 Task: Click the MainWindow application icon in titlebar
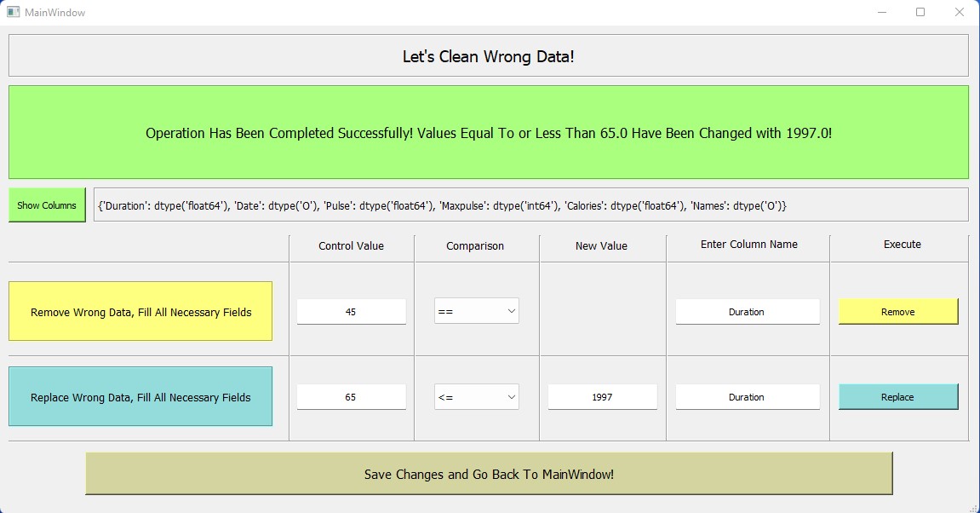(x=13, y=12)
